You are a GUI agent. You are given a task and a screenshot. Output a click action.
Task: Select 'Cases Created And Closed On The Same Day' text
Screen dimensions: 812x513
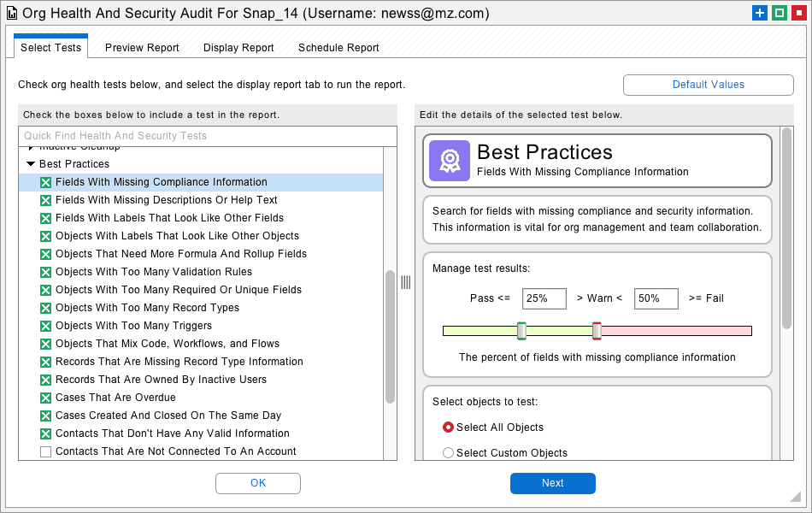pyautogui.click(x=168, y=416)
